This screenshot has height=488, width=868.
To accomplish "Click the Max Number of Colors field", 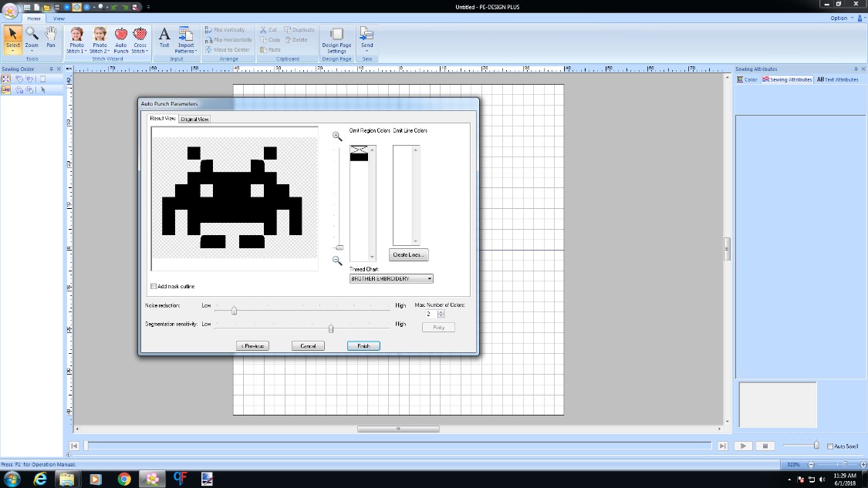I will [x=431, y=314].
